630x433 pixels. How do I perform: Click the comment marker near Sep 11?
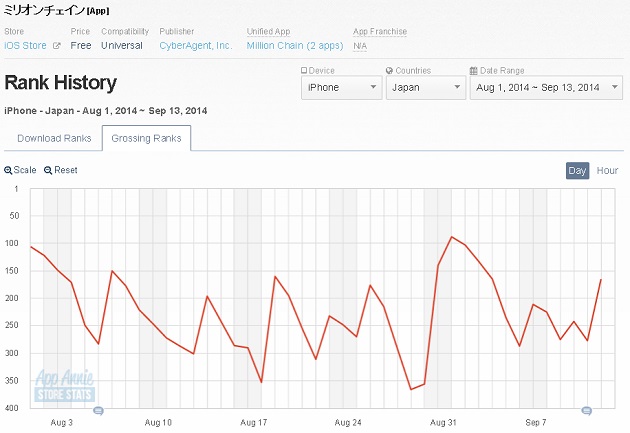tap(587, 411)
